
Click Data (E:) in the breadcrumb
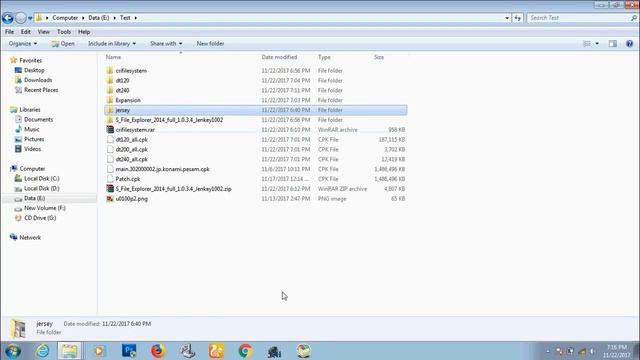pos(99,18)
